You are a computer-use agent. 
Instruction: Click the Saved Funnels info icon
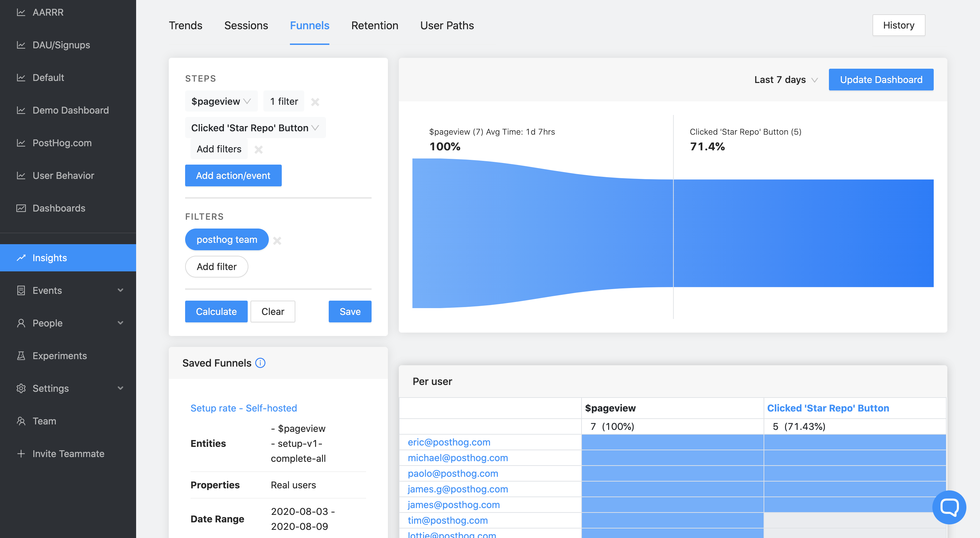point(260,363)
